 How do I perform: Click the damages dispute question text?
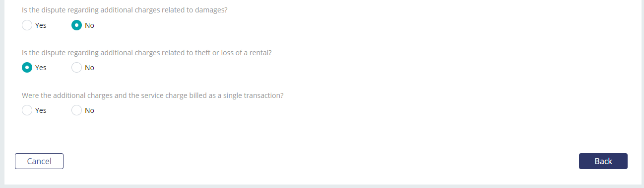(x=125, y=9)
